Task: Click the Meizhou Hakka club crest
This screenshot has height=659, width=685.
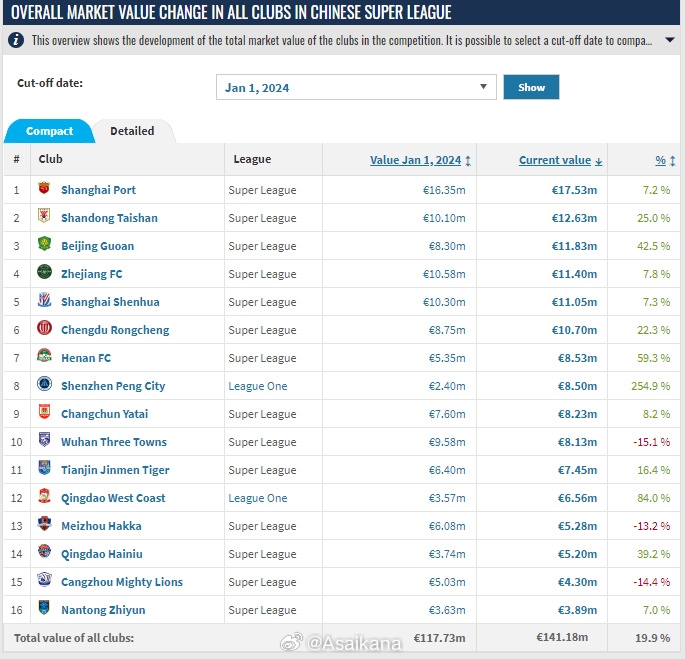Action: pos(44,524)
